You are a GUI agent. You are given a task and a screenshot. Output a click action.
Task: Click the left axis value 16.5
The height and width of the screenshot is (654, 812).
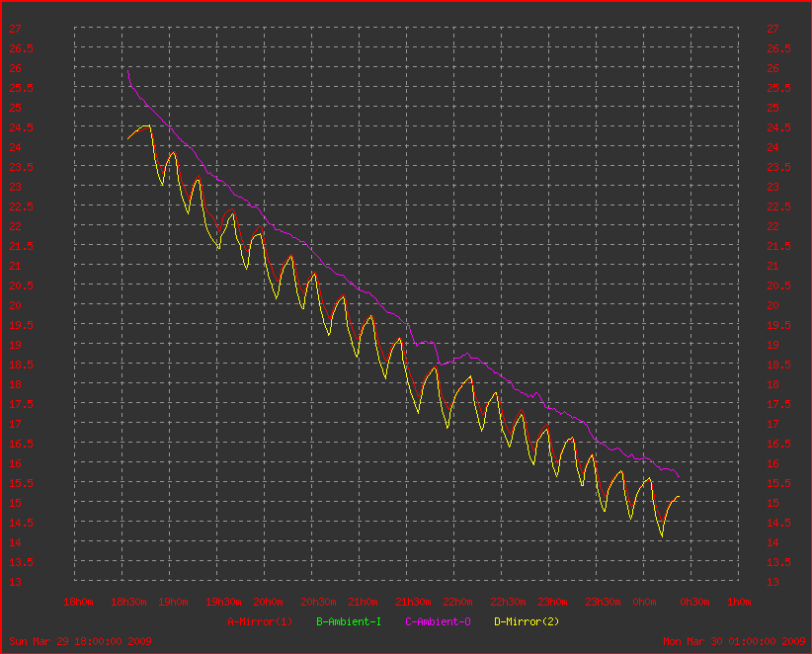tap(21, 444)
